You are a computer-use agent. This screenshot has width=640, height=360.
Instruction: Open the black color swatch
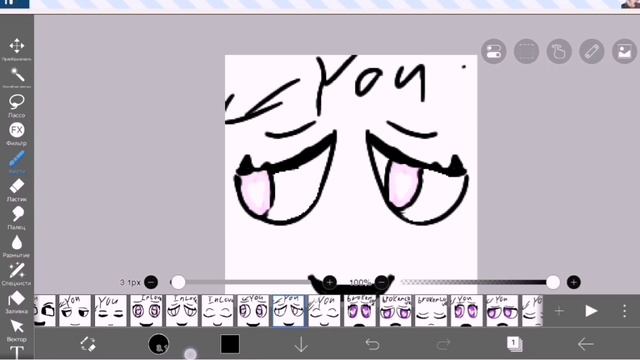tap(230, 344)
